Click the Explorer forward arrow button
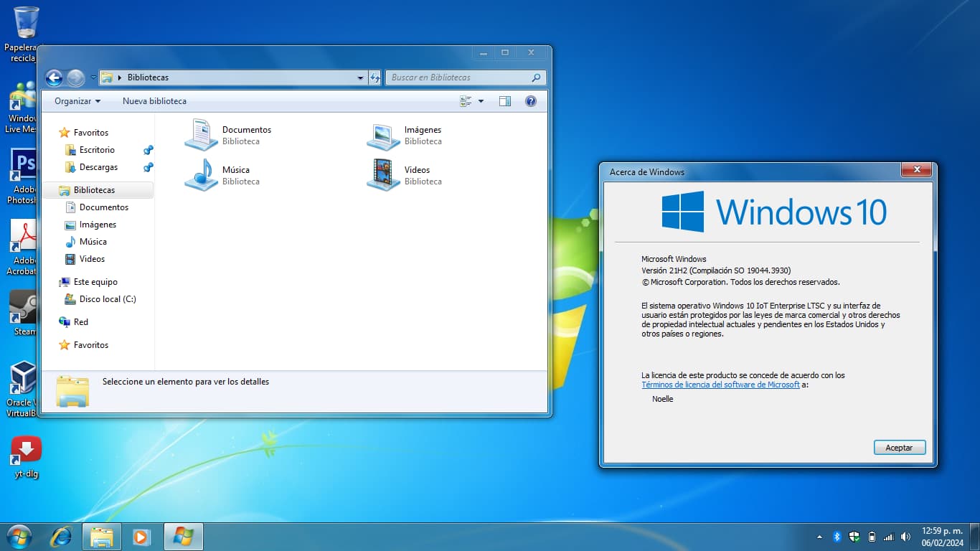The image size is (980, 551). point(75,77)
